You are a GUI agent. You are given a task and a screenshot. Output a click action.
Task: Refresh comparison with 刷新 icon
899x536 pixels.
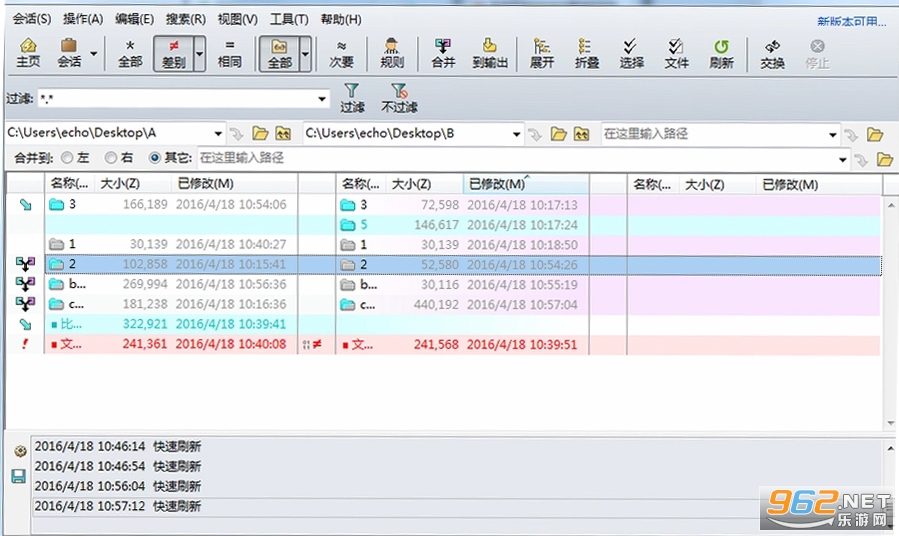click(x=721, y=53)
